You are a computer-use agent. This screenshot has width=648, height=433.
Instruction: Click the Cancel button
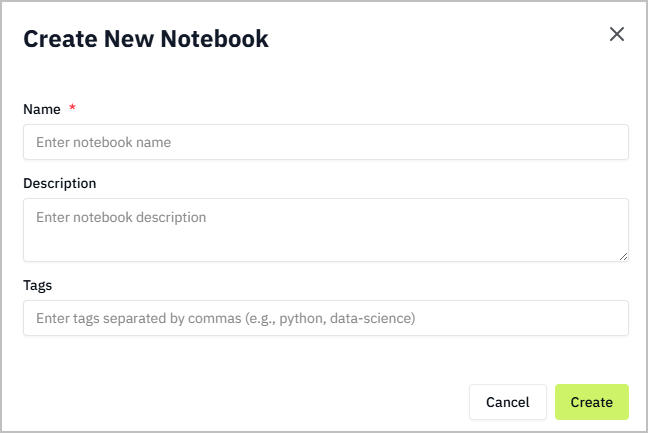pyautogui.click(x=507, y=402)
